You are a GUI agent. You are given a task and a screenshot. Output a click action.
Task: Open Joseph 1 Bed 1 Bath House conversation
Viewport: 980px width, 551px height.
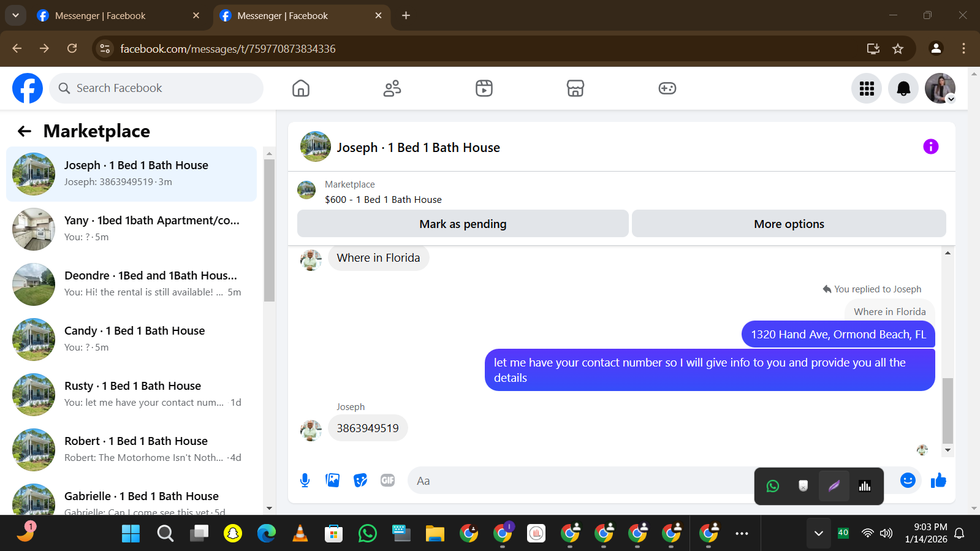tap(132, 174)
